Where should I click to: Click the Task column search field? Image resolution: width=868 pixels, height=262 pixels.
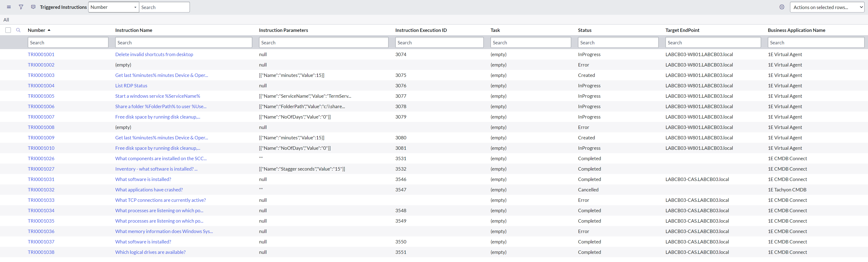pyautogui.click(x=531, y=43)
